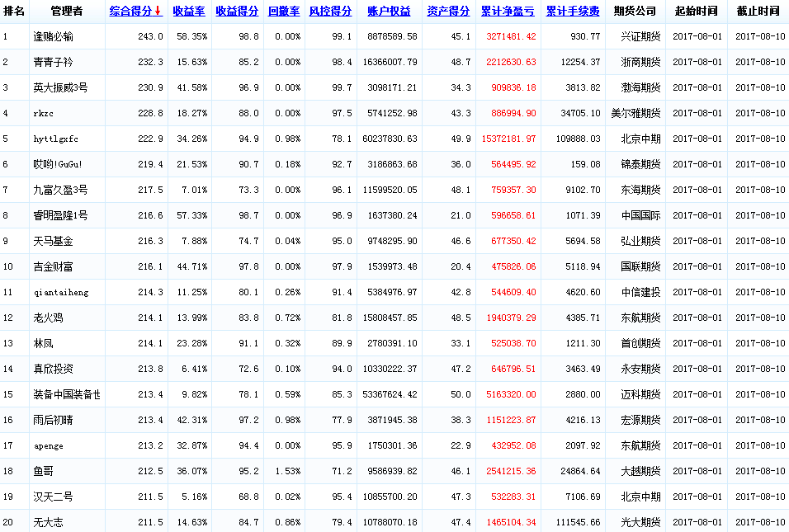
Task: Click net profit value 1465104.34
Action: click(x=511, y=522)
